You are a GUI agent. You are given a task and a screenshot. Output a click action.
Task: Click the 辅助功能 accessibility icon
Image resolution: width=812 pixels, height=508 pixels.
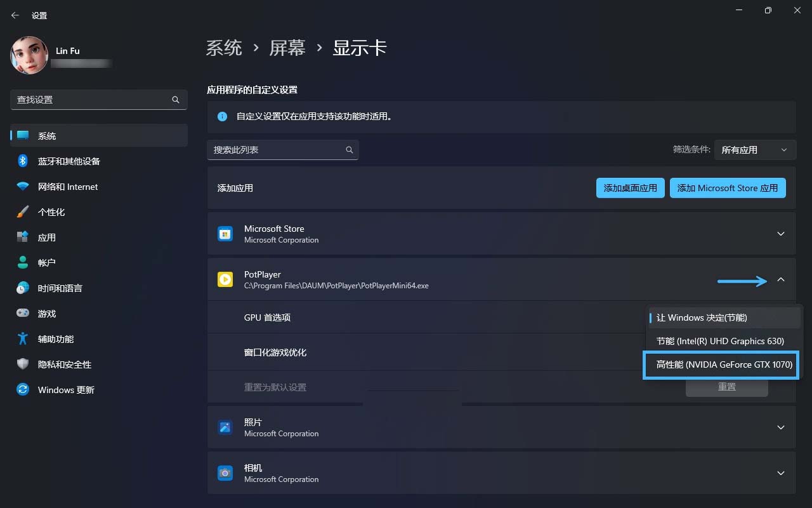tap(23, 339)
